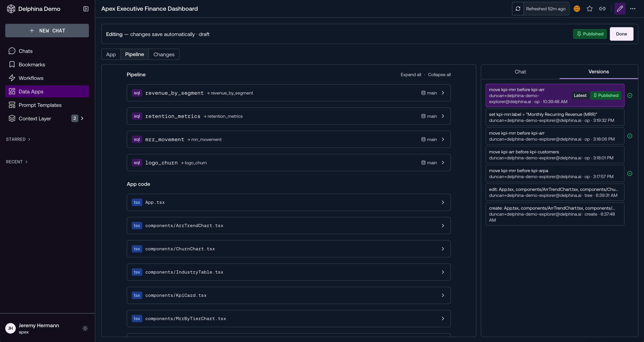The width and height of the screenshot is (644, 342).
Task: Click the Delphina Demo logo icon
Action: pyautogui.click(x=11, y=9)
